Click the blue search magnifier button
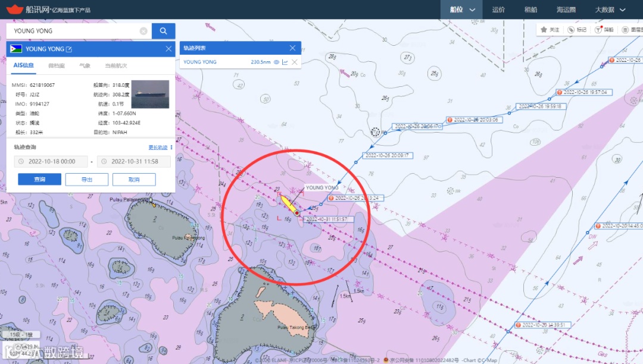The image size is (643, 364). point(163,31)
